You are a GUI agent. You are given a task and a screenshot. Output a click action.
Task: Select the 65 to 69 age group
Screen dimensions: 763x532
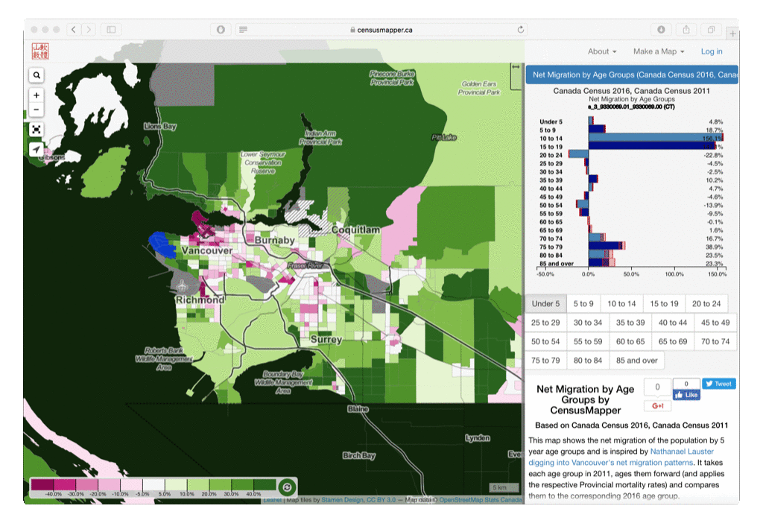(673, 342)
